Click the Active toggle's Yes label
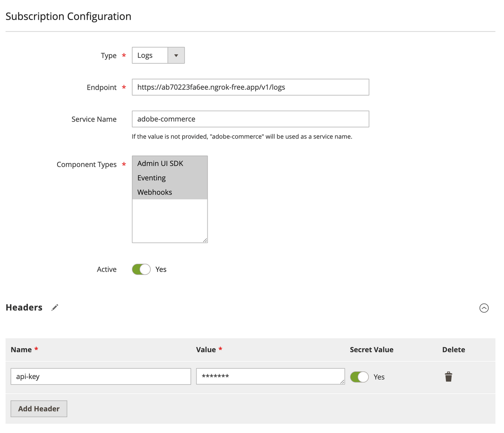The image size is (504, 433). (161, 269)
